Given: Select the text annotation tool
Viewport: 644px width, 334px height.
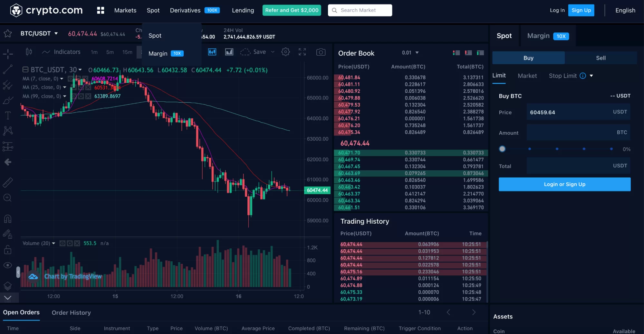Looking at the screenshot, I should pos(8,116).
